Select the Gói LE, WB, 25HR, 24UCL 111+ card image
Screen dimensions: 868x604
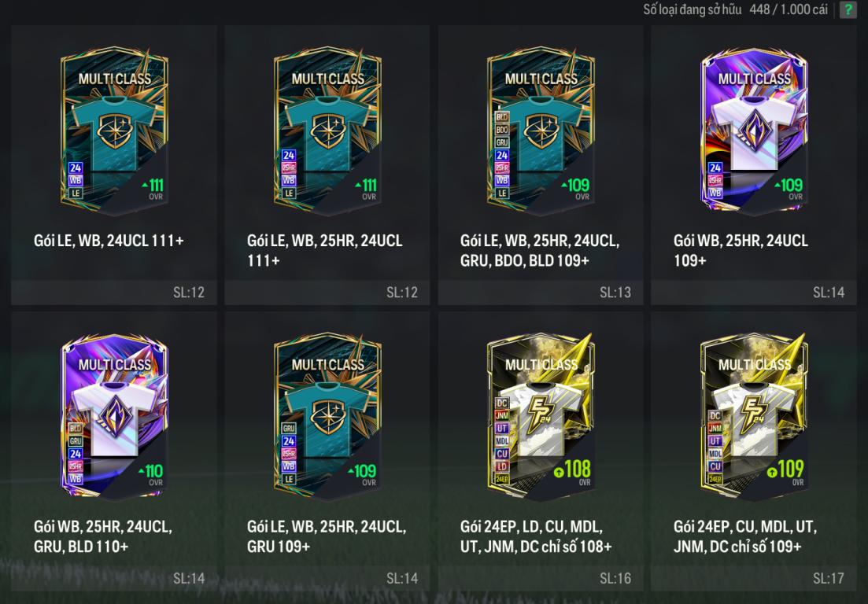(327, 131)
